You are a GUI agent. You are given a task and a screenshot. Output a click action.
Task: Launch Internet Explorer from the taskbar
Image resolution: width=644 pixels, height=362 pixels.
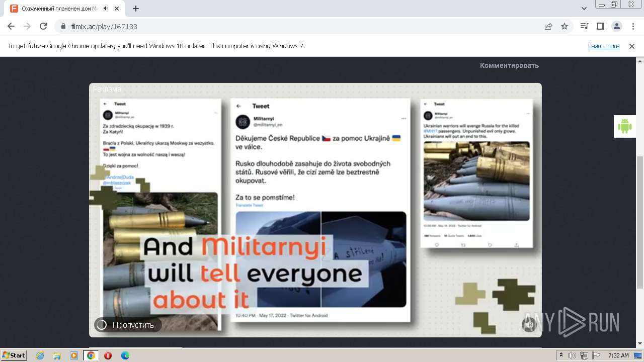tap(40, 355)
